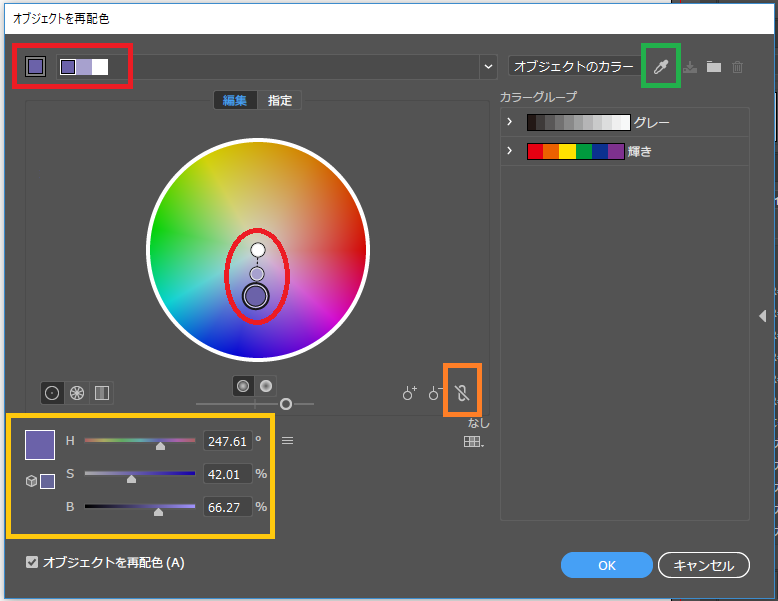This screenshot has width=778, height=601.
Task: Switch to the 指定 tab
Action: pyautogui.click(x=280, y=100)
